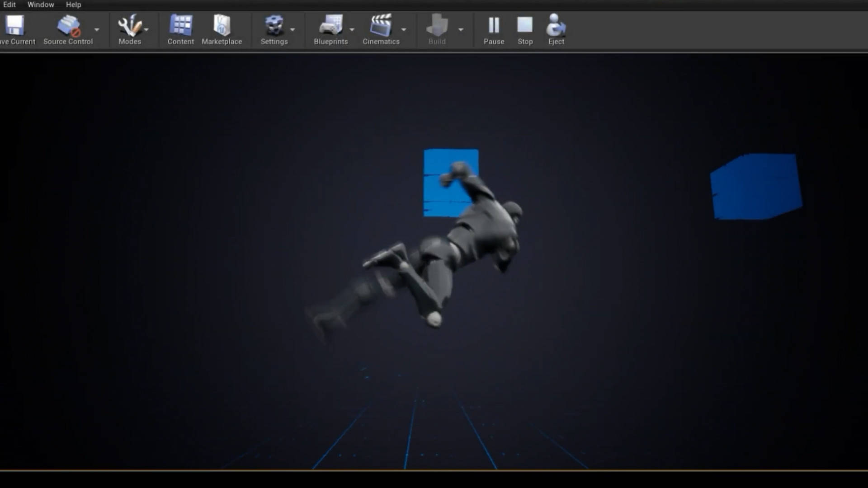Expand the Build options dropdown arrow
Image resolution: width=868 pixels, height=488 pixels.
[461, 29]
